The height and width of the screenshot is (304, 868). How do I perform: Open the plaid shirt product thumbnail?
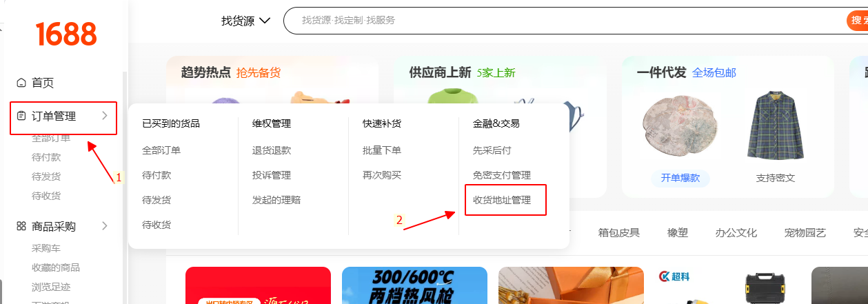776,125
